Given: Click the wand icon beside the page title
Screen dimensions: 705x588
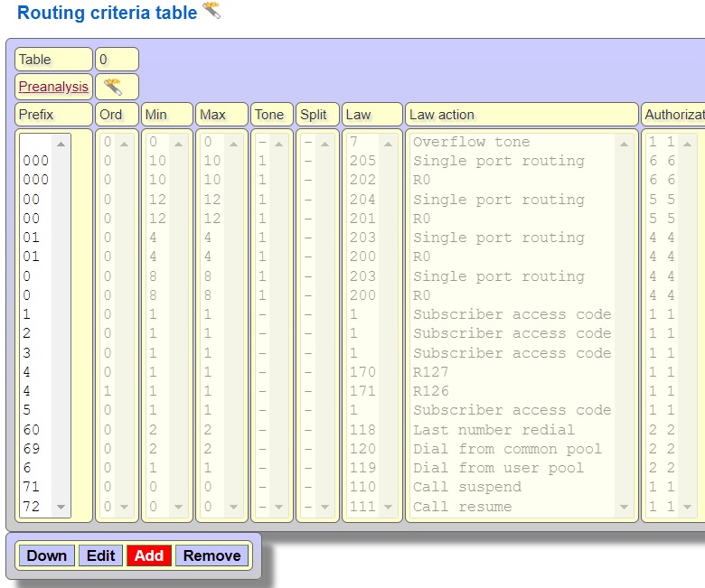Looking at the screenshot, I should point(211,11).
